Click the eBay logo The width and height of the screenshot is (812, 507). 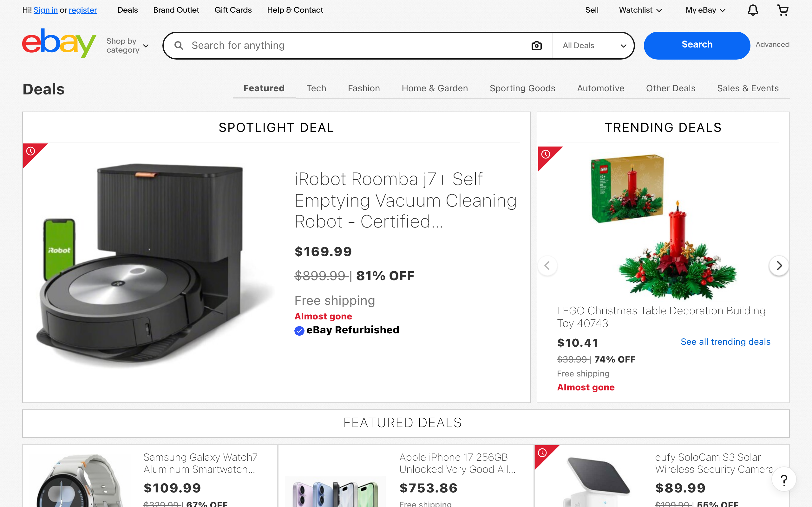[x=59, y=43]
